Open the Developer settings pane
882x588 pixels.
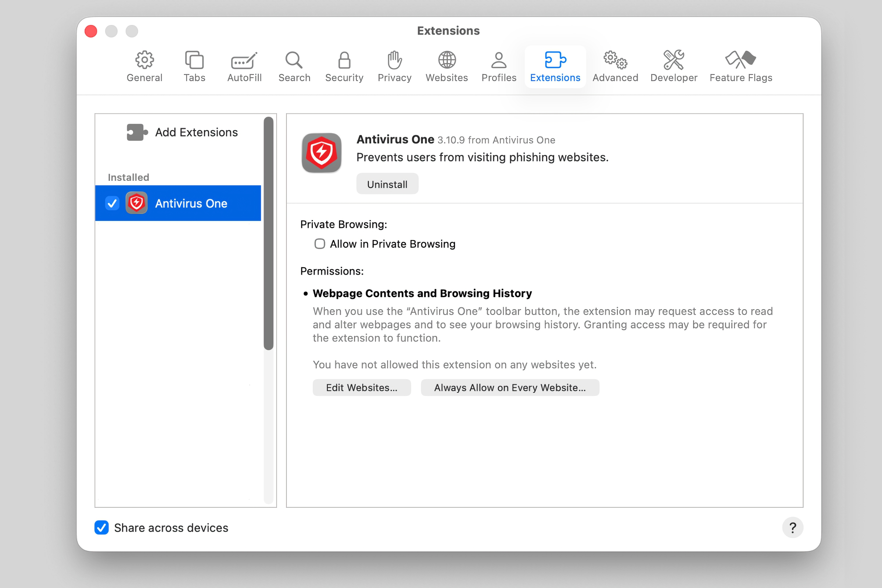(674, 67)
